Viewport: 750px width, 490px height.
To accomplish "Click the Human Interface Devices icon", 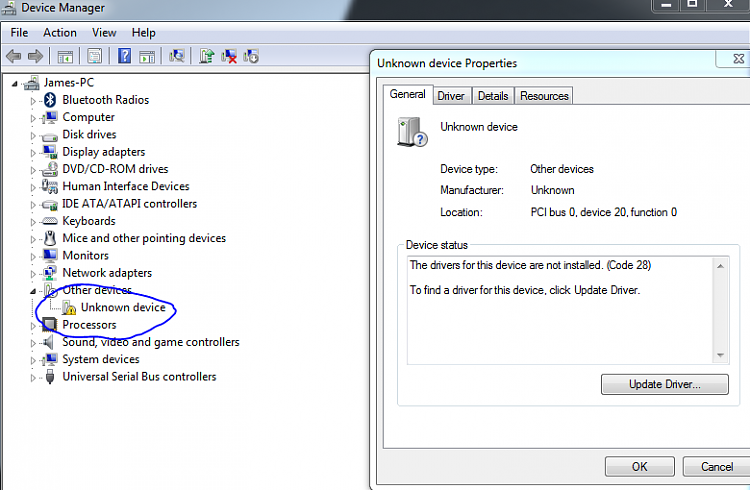I will (50, 186).
